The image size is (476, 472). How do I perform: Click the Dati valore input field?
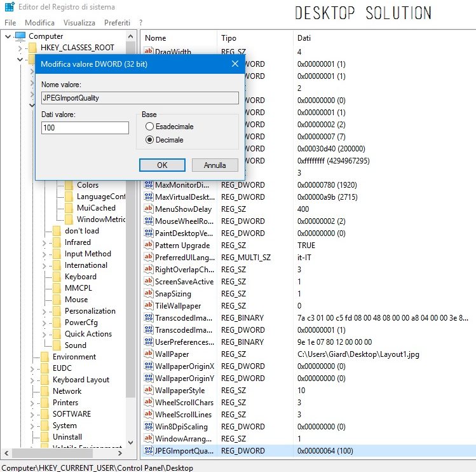coord(85,128)
